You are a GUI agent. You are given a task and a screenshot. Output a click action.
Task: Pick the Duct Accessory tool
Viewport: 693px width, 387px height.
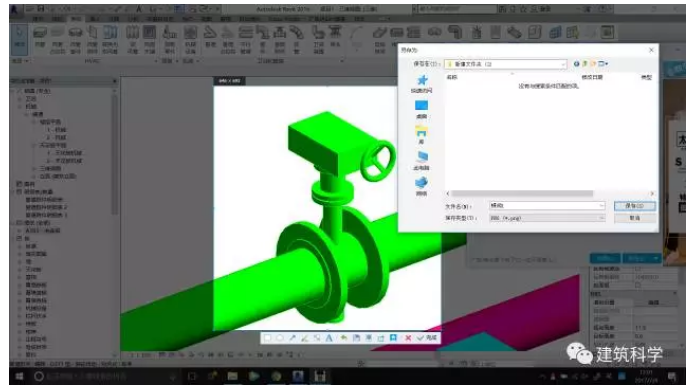[92, 39]
